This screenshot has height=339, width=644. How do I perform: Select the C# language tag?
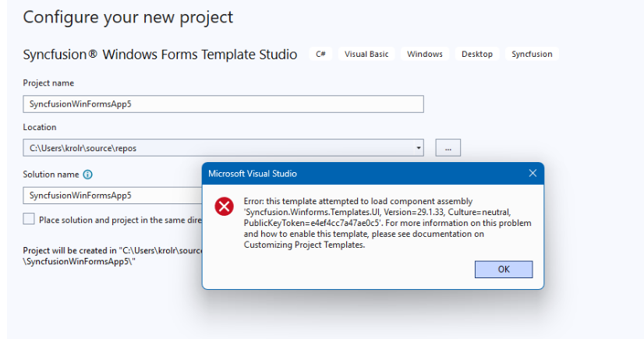pyautogui.click(x=320, y=55)
